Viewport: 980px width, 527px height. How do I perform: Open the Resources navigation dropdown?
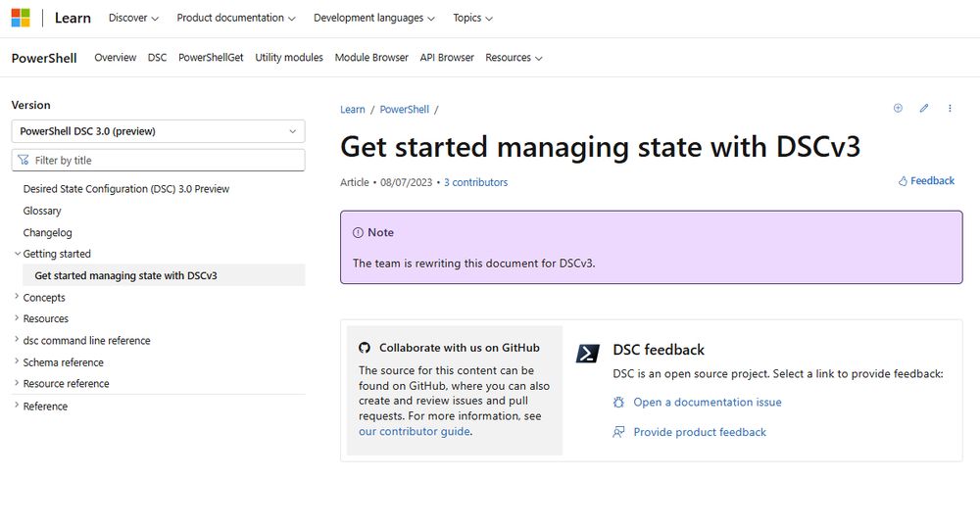(514, 58)
